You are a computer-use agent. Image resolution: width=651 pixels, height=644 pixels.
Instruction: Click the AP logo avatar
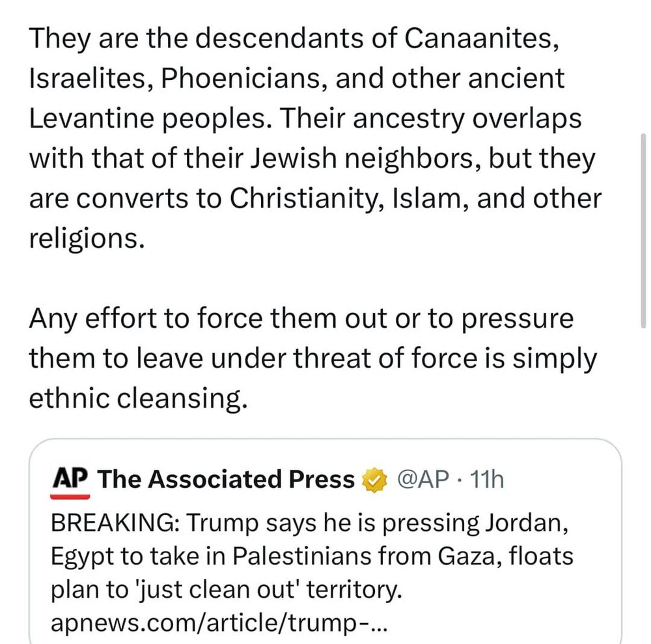pos(69,481)
